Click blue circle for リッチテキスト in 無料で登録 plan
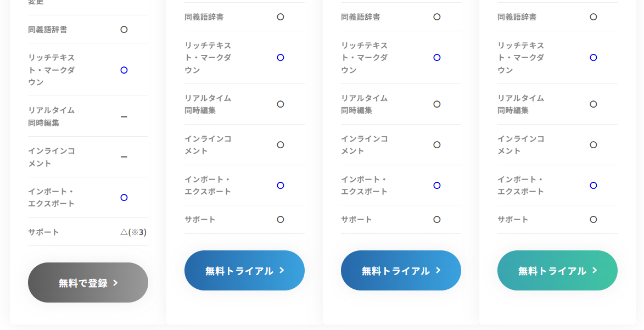 [x=124, y=70]
